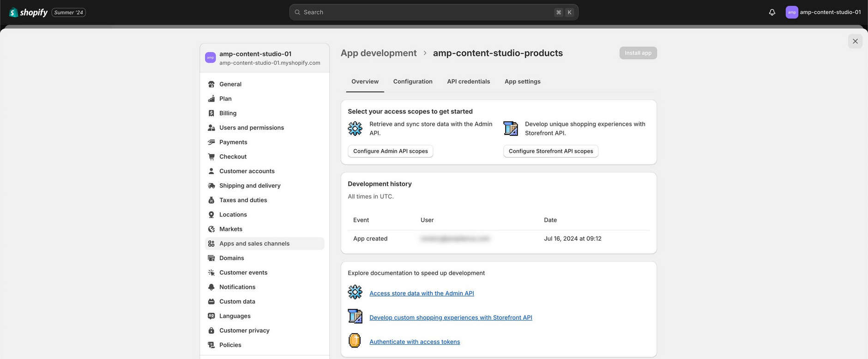Open Shipping and delivery settings

[265, 186]
